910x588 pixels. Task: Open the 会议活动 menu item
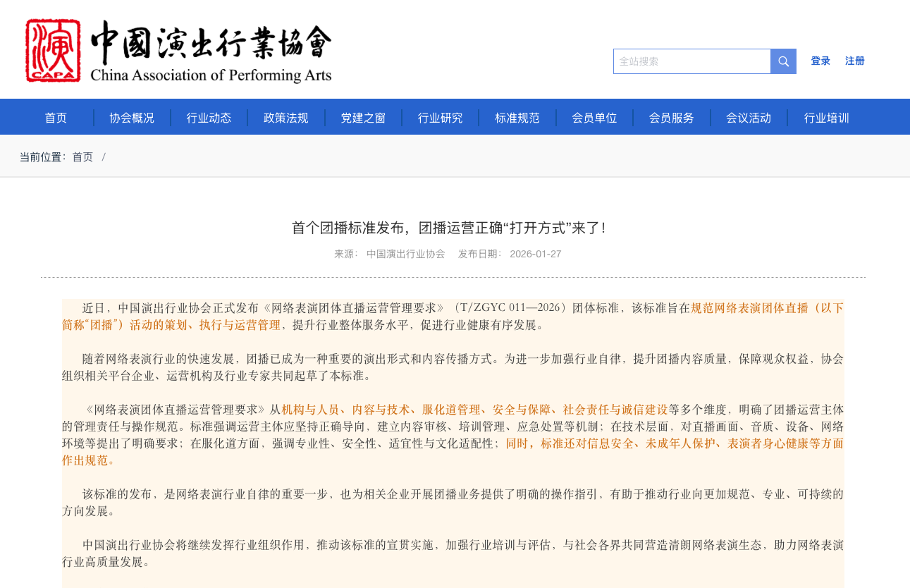[749, 118]
